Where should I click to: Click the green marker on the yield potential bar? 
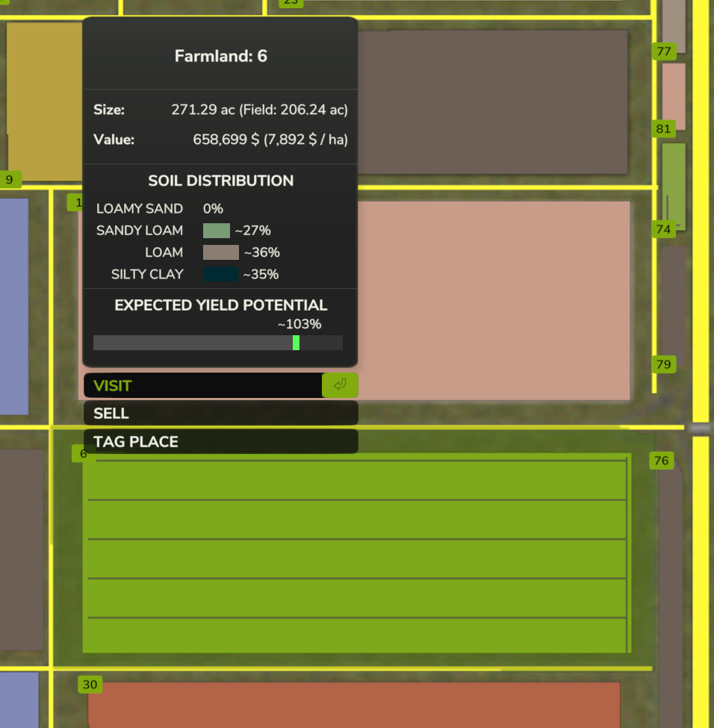point(296,343)
